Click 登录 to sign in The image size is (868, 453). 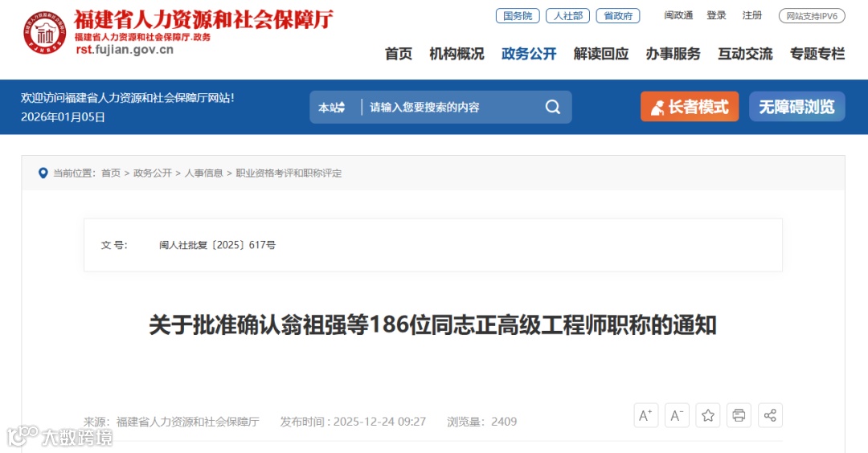pos(716,15)
